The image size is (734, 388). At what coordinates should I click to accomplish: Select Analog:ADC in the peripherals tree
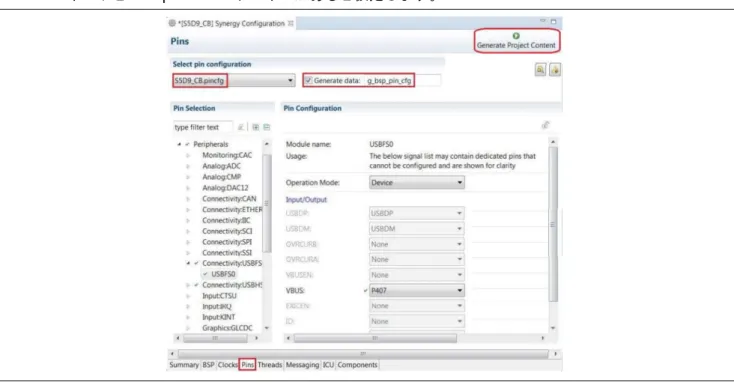pos(221,166)
